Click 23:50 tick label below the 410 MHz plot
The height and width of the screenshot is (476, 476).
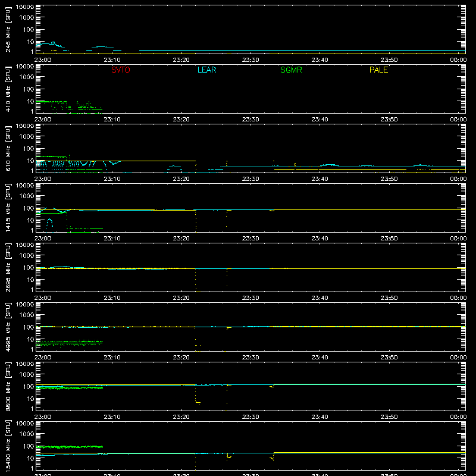tap(389, 120)
